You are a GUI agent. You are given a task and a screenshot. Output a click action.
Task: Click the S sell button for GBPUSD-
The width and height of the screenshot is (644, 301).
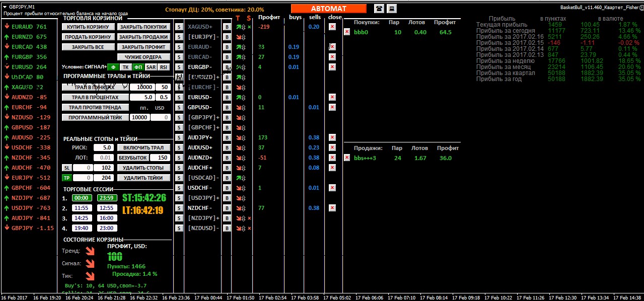pyautogui.click(x=179, y=107)
